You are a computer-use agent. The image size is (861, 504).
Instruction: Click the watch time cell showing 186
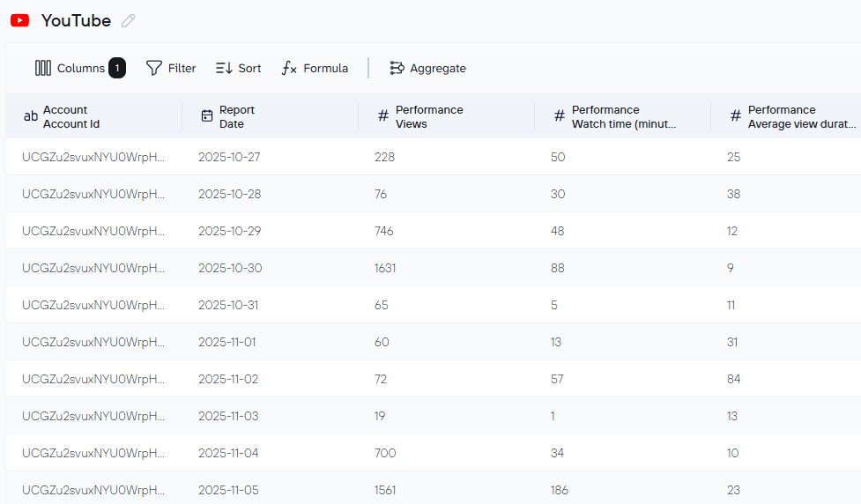click(x=560, y=490)
